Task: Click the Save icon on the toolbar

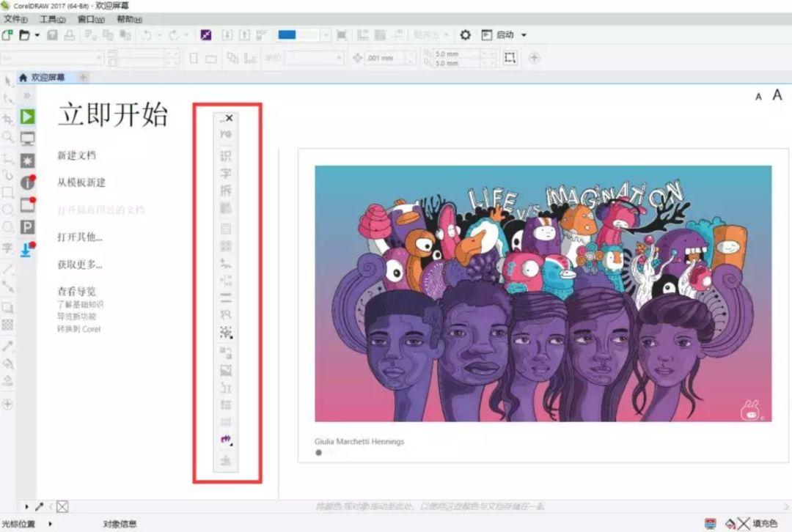Action: 51,34
